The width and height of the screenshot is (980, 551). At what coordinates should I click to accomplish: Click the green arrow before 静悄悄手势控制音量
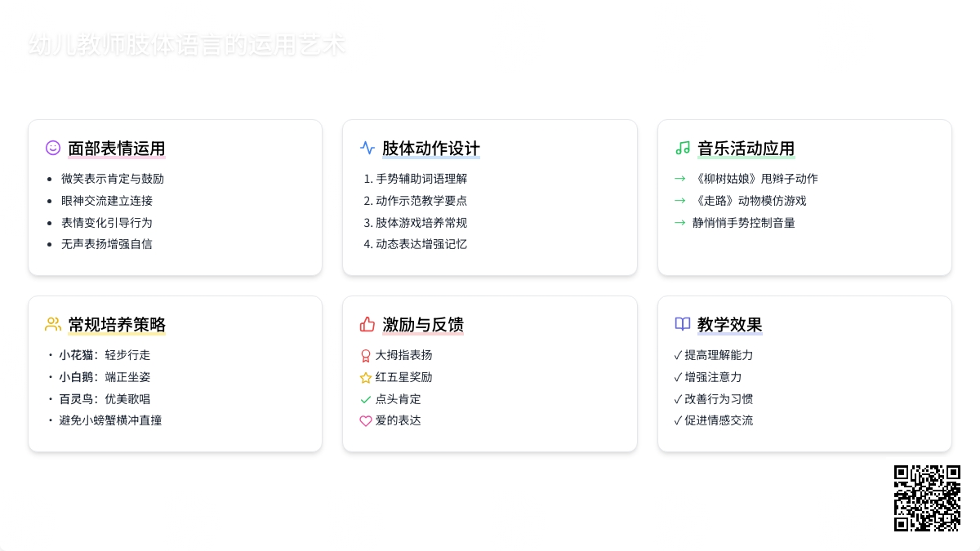(x=679, y=222)
